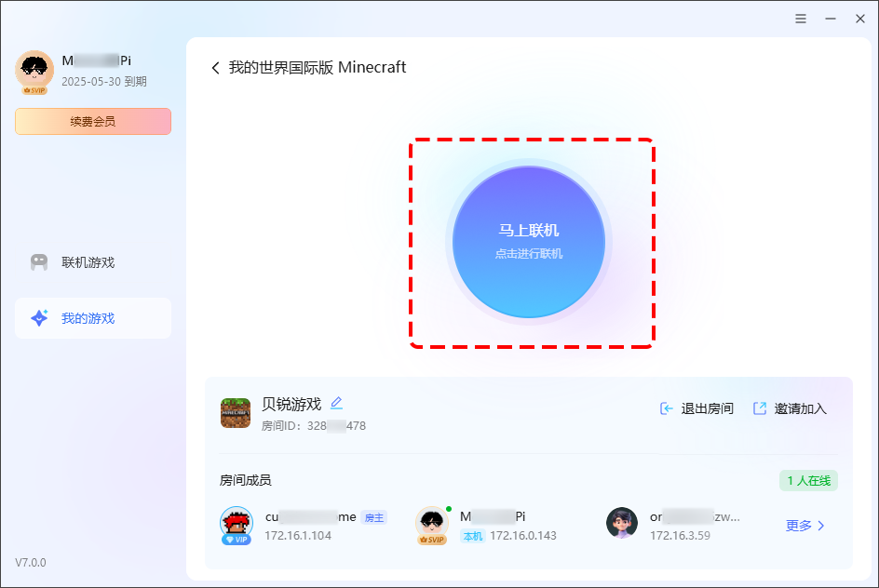Go back using the left chevron arrow
The height and width of the screenshot is (588, 879).
(215, 68)
